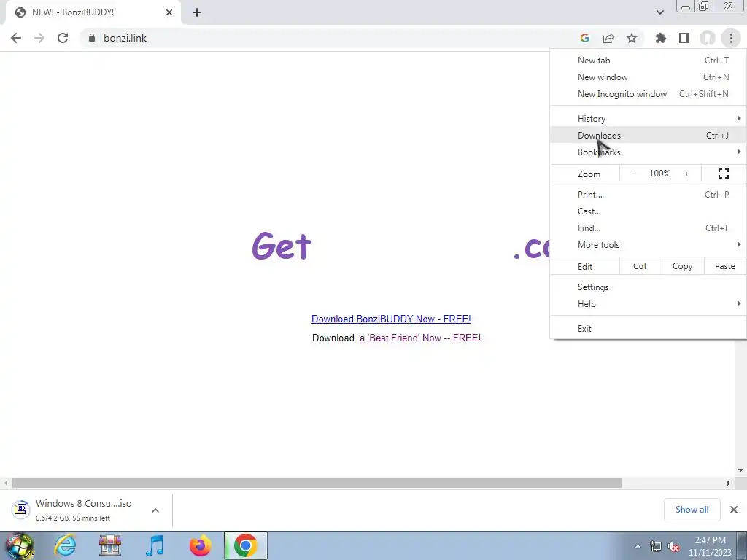Open the clock showing 2:47 PM
Image resolution: width=747 pixels, height=560 pixels.
coord(710,546)
